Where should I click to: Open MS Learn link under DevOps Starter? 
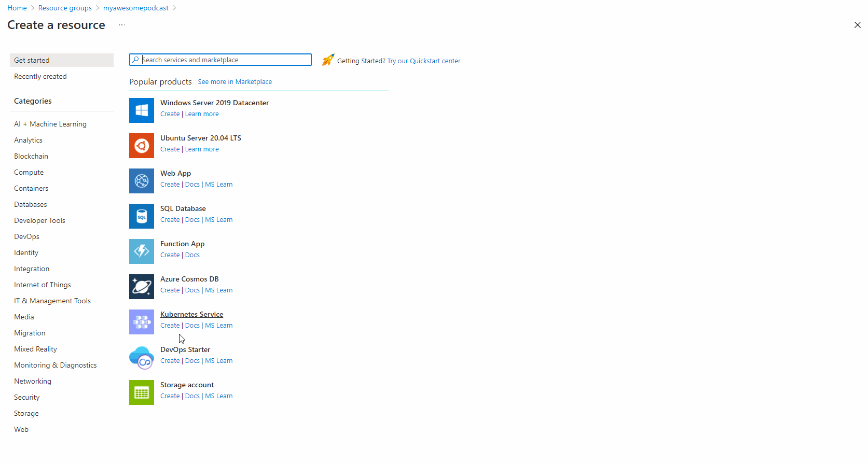point(219,361)
